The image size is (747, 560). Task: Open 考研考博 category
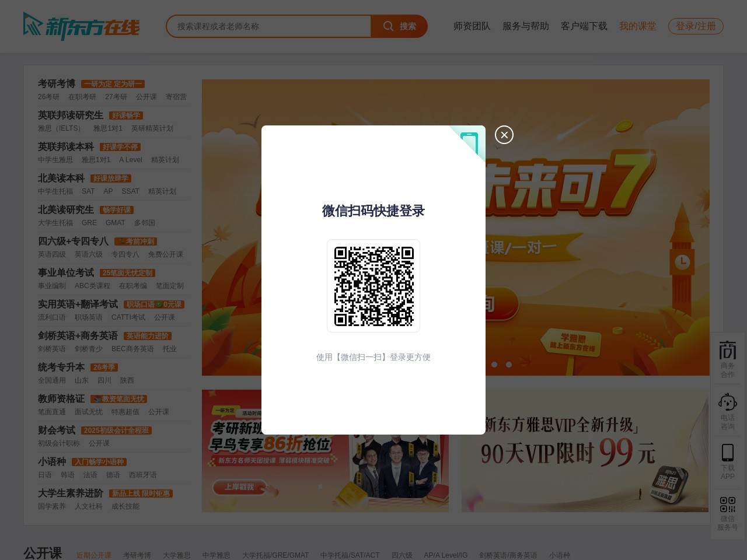tap(57, 83)
